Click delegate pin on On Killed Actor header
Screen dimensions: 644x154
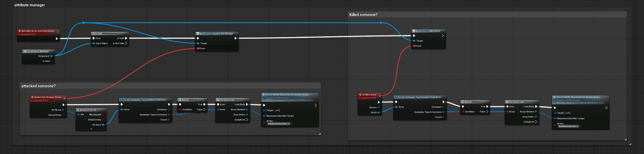point(380,95)
